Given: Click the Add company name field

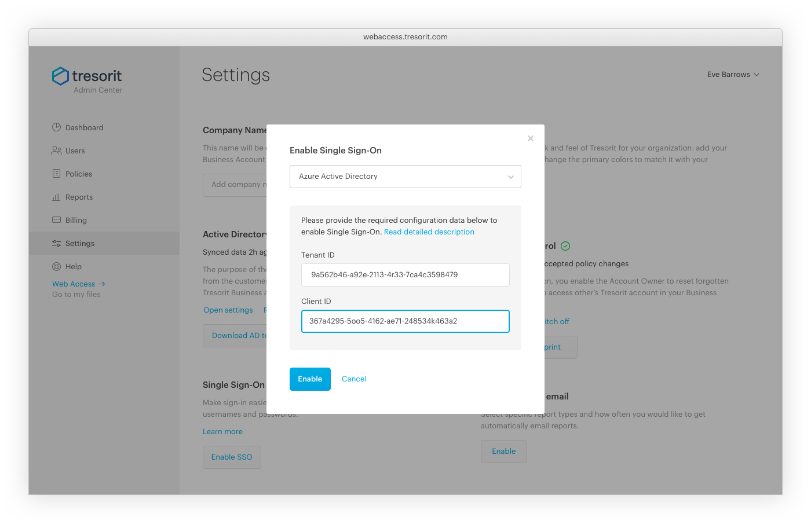Looking at the screenshot, I should [x=235, y=185].
